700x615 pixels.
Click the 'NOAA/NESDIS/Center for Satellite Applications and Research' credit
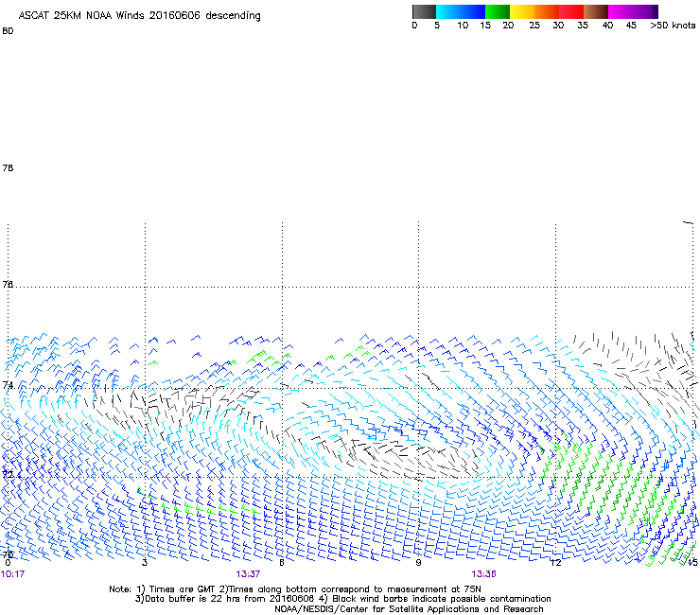(409, 609)
